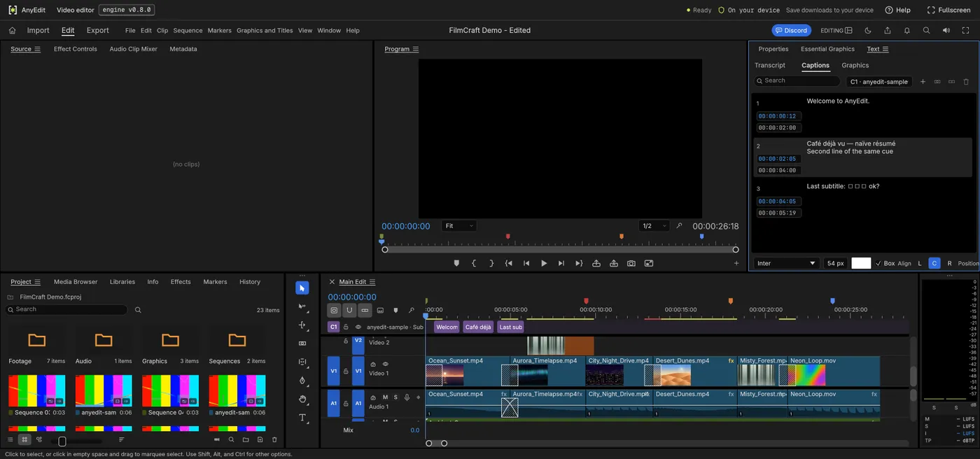980x459 pixels.
Task: Delete caption using trash icon
Action: (x=966, y=82)
